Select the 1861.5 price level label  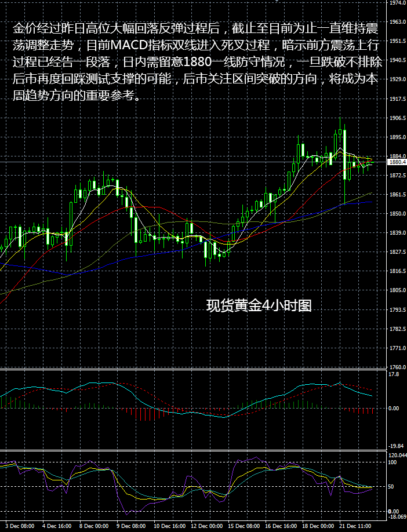(x=398, y=194)
